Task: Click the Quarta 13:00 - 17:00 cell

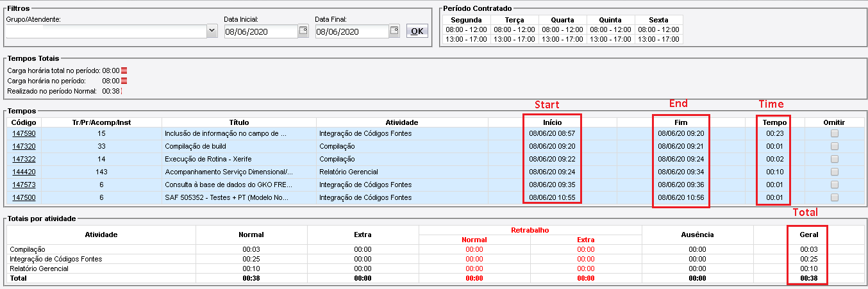Action: [x=562, y=39]
